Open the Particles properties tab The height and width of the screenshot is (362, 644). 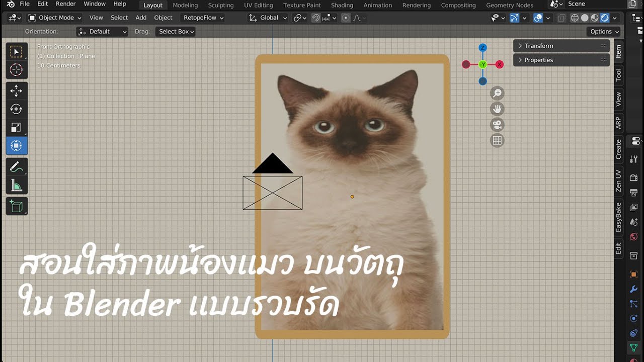[634, 304]
